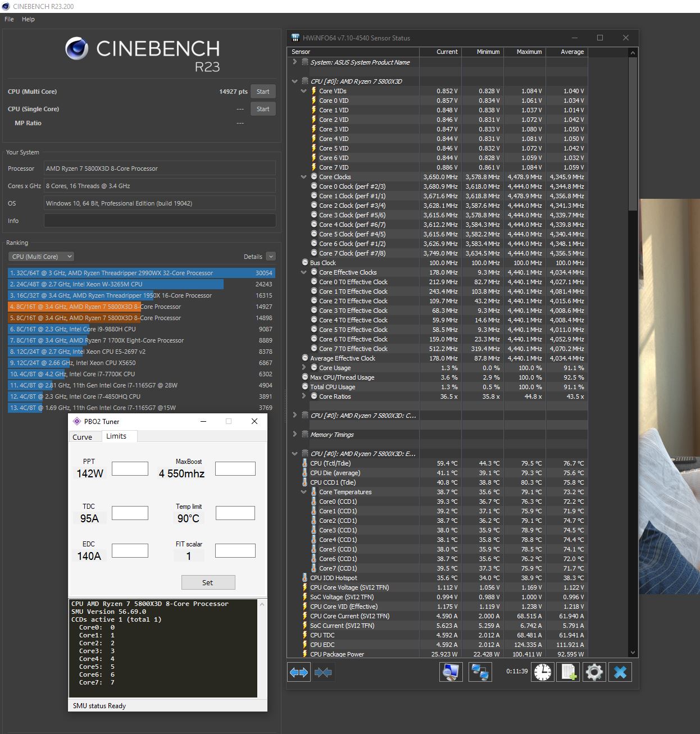Click the PPT input field
This screenshot has height=734, width=700.
tap(130, 468)
